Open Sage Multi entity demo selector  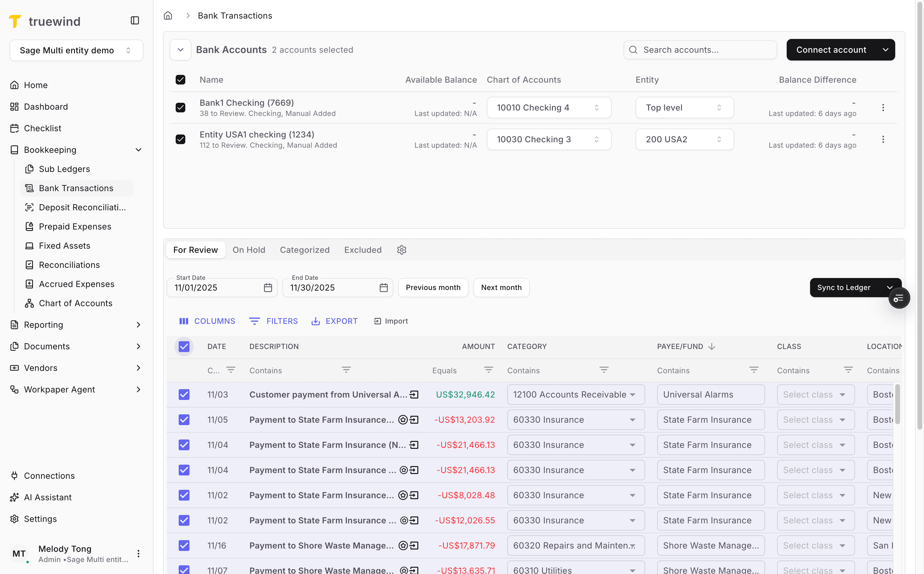tap(76, 51)
